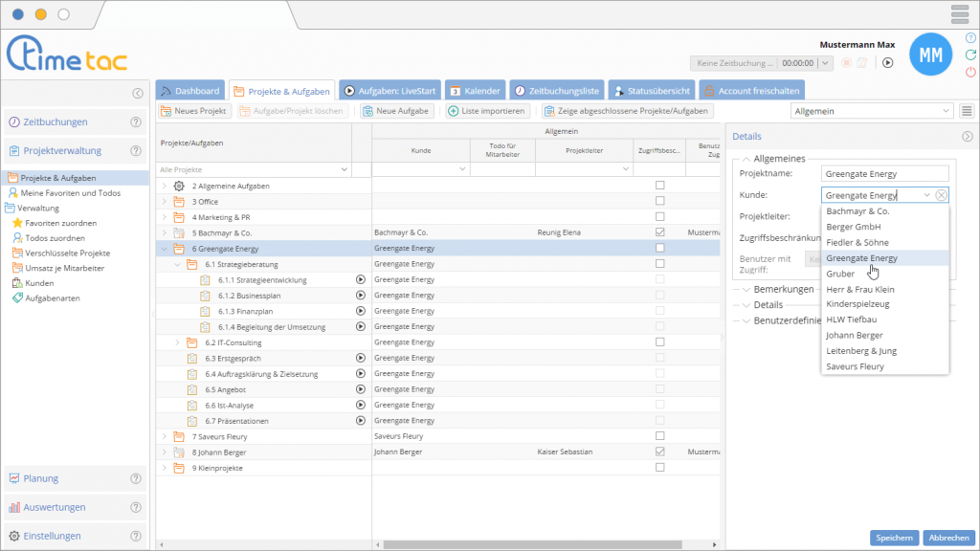
Task: Toggle the access checkbox for 3 Office
Action: coord(659,201)
